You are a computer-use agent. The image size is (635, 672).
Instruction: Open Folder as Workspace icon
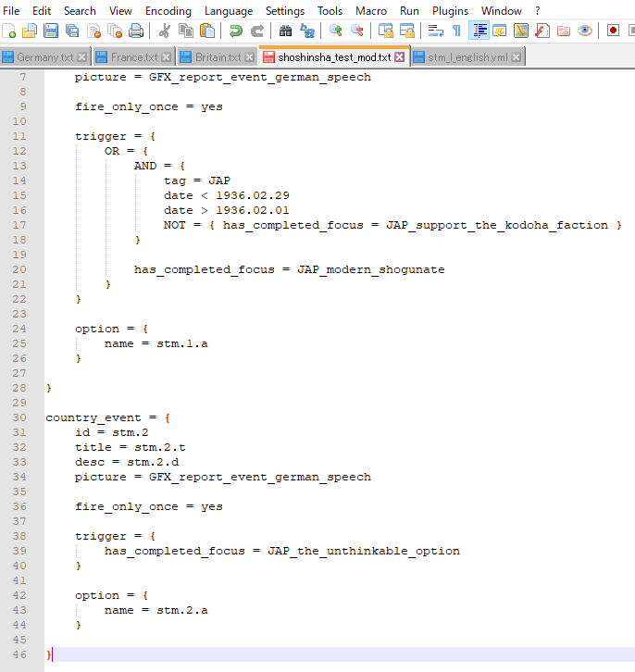564,31
